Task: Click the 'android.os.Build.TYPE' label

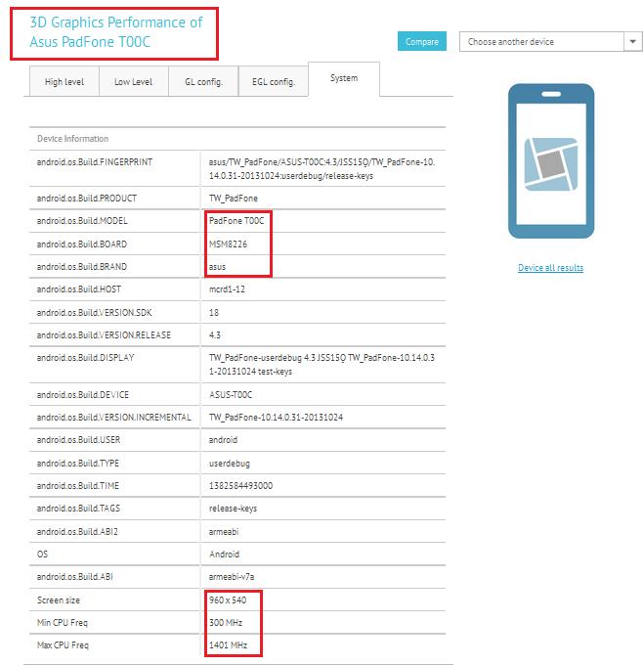Action: [77, 463]
